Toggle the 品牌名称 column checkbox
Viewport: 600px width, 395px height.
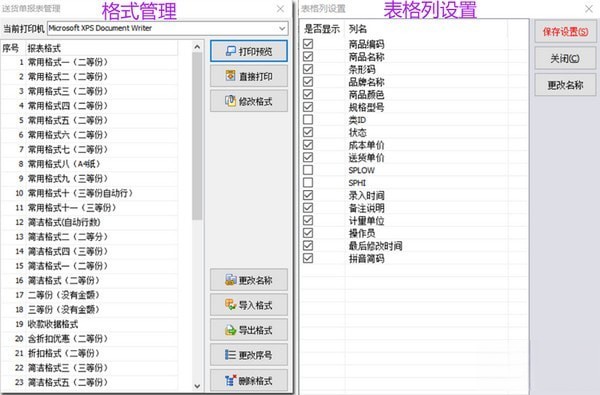pos(308,82)
